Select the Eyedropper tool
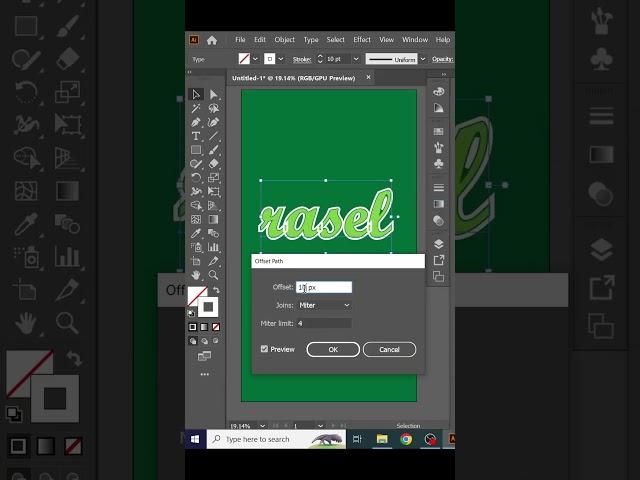Screen dimensions: 640x480 pyautogui.click(x=196, y=233)
